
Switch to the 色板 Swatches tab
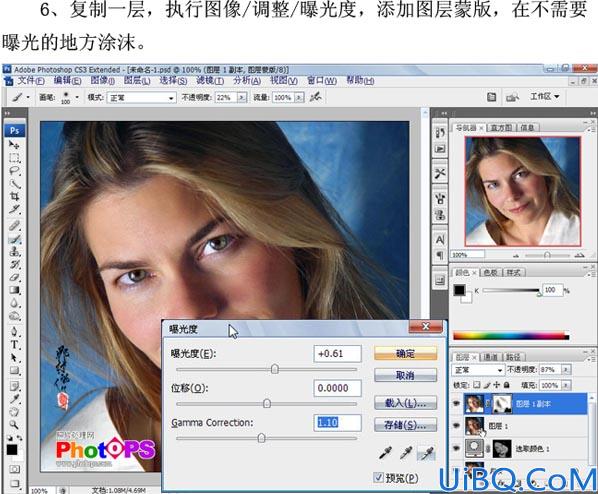(x=490, y=272)
